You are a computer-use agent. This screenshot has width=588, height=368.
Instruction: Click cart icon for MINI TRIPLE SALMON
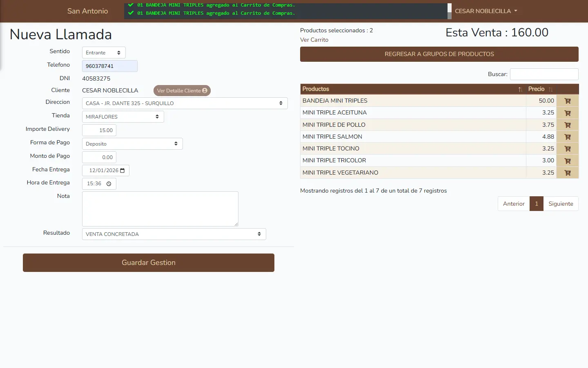pyautogui.click(x=567, y=137)
